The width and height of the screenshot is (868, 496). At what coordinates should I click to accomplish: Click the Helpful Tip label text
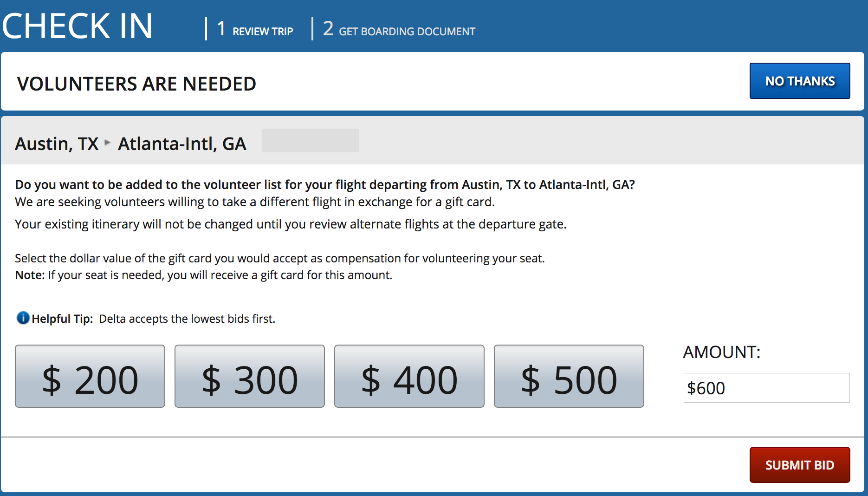tap(62, 319)
